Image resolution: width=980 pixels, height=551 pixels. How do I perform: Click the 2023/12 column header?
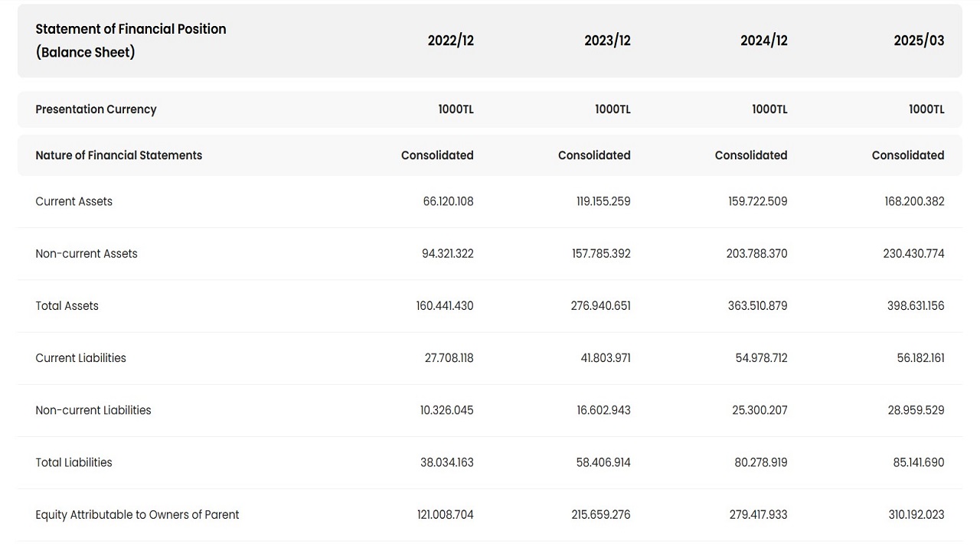(x=607, y=41)
